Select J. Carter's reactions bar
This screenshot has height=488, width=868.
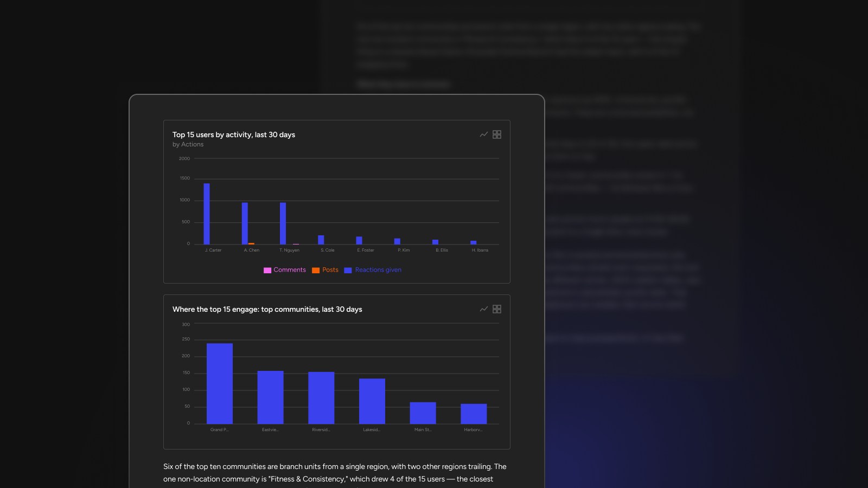click(207, 214)
